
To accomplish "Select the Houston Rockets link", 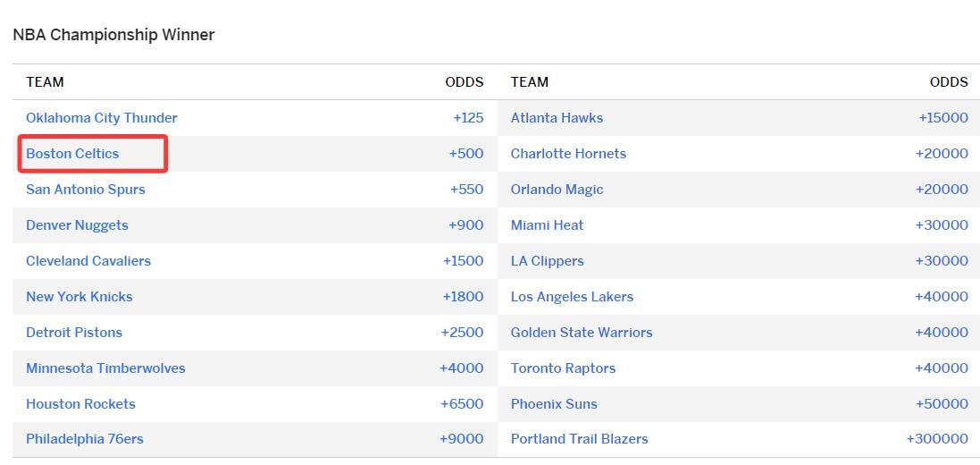I will pyautogui.click(x=80, y=404).
